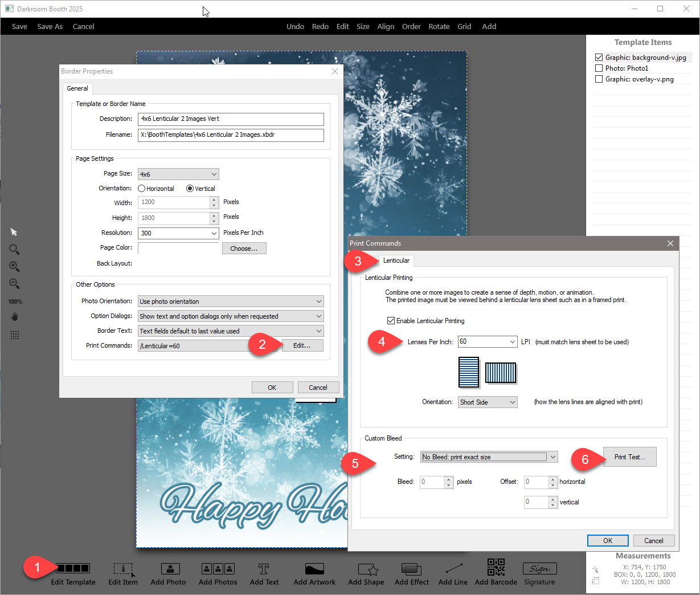Image resolution: width=700 pixels, height=595 pixels.
Task: Check the Photo: Photo1 template item
Action: 599,68
